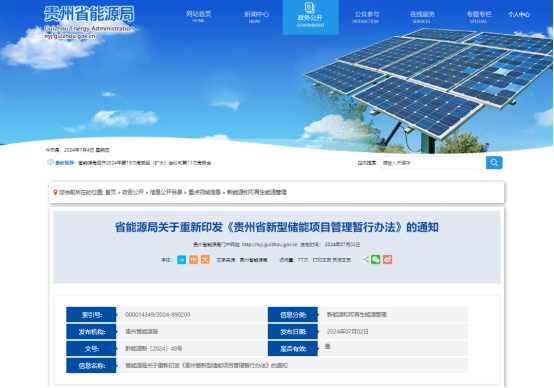This screenshot has height=388, width=554.
Task: Select medium font size 中
Action: [x=193, y=260]
